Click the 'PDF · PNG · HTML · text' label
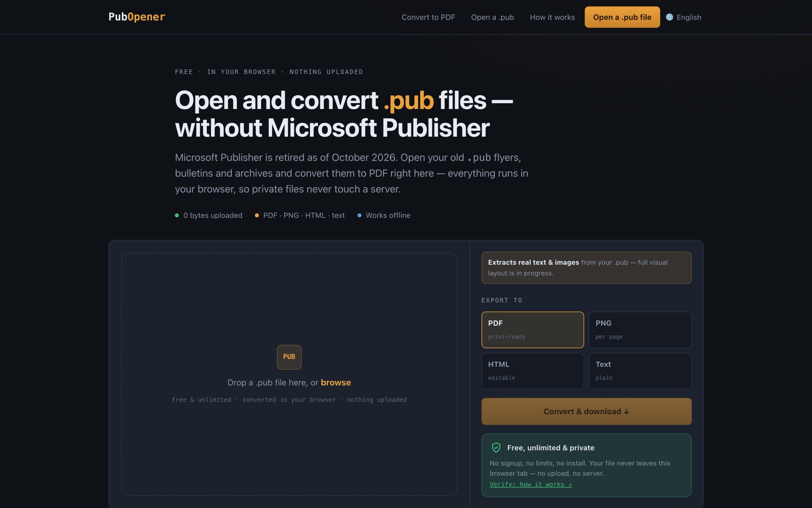This screenshot has width=812, height=508. point(304,215)
